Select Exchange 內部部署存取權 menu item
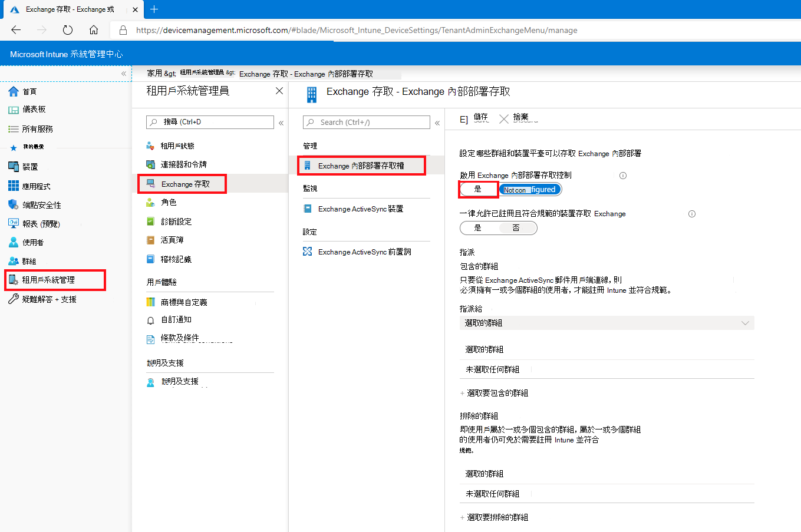 coord(361,166)
